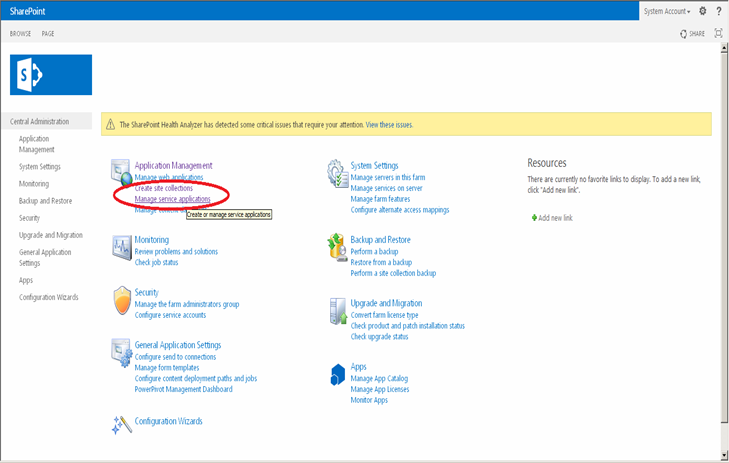Select Monitoring in left navigation

(33, 184)
